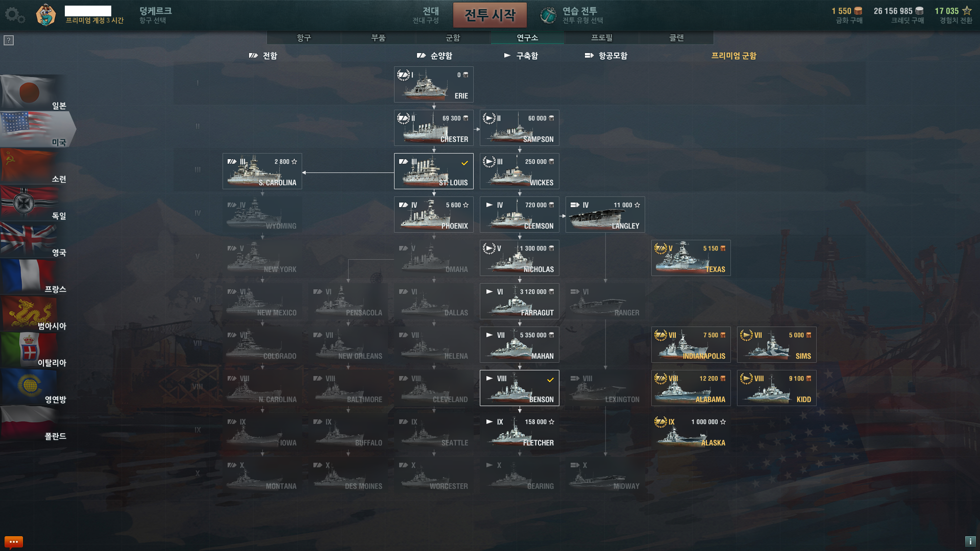Start the battle with 전투 시작

490,15
